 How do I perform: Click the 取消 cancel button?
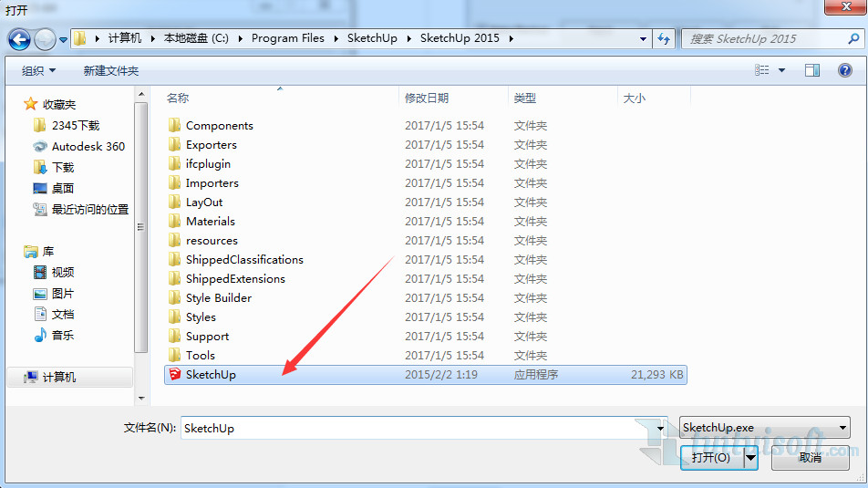(x=810, y=458)
